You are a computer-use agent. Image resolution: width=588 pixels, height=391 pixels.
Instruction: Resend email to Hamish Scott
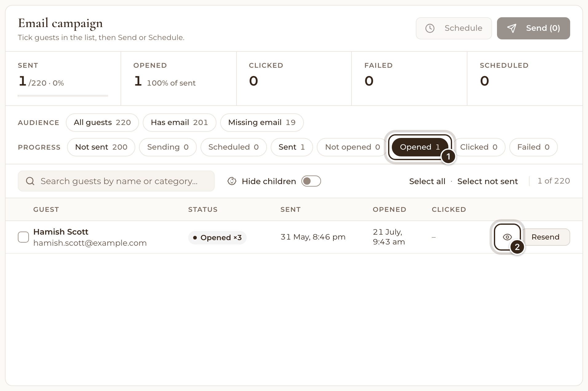[x=545, y=237]
